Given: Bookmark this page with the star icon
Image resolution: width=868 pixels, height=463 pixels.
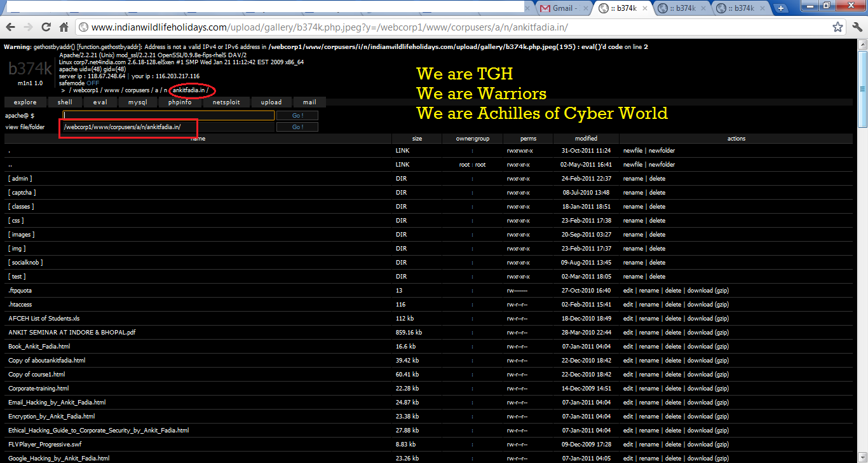Looking at the screenshot, I should pyautogui.click(x=838, y=27).
